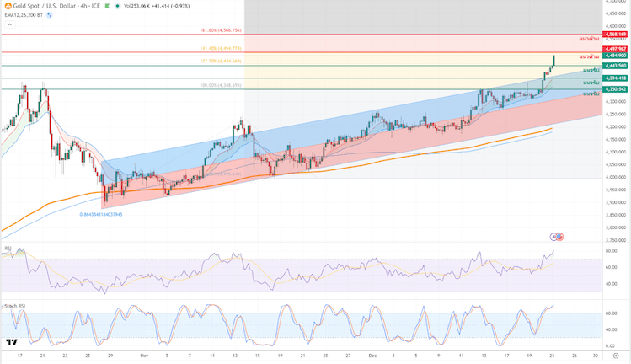The width and height of the screenshot is (631, 364).
Task: Select the Stoch RSI pane label
Action: [14, 305]
